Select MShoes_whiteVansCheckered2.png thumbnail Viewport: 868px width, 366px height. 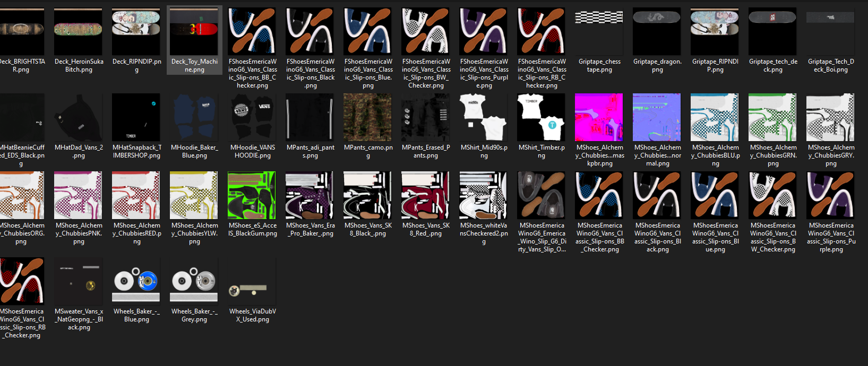(484, 196)
